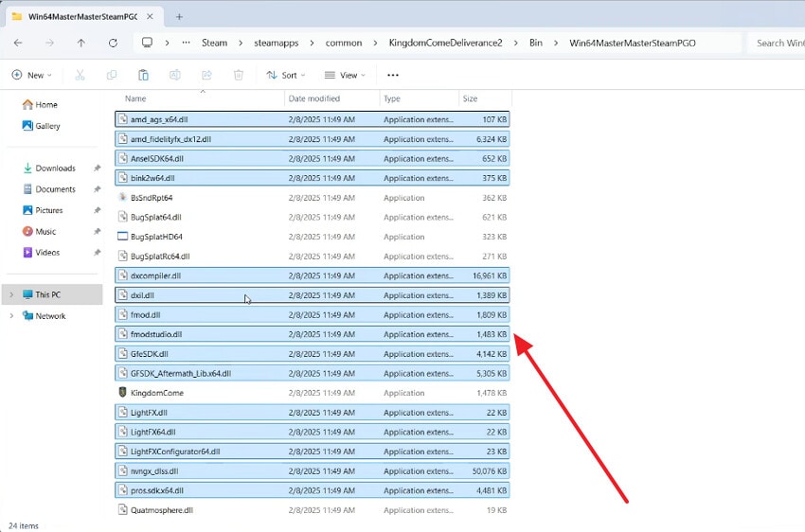
Task: Sort by Type column header
Action: (x=392, y=98)
